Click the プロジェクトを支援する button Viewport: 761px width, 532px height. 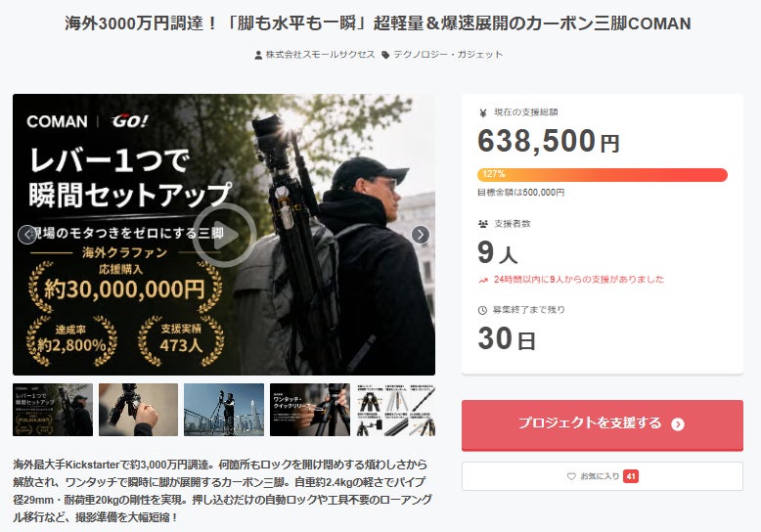pyautogui.click(x=603, y=425)
